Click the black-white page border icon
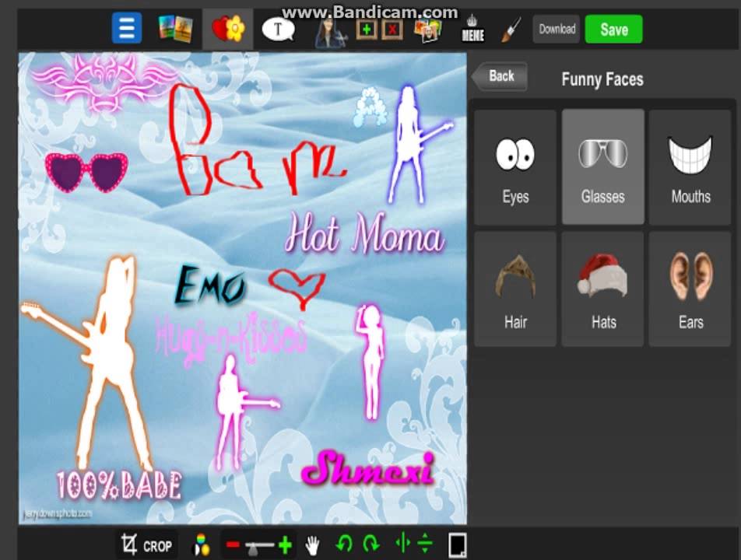This screenshot has height=560, width=741. pyautogui.click(x=457, y=545)
